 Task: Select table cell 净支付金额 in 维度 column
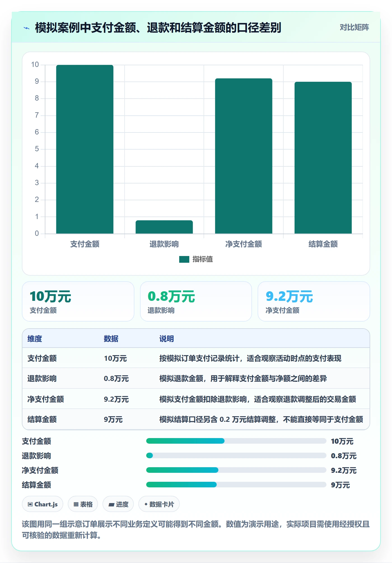(46, 399)
